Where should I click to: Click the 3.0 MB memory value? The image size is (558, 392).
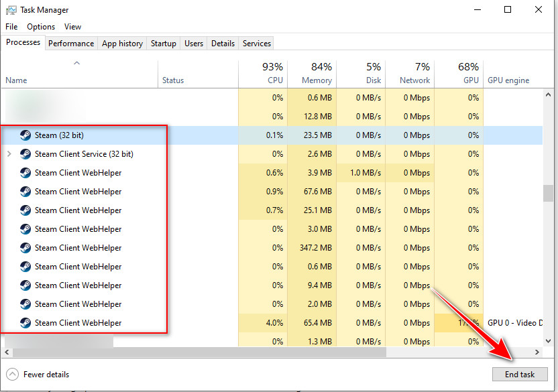click(x=319, y=229)
